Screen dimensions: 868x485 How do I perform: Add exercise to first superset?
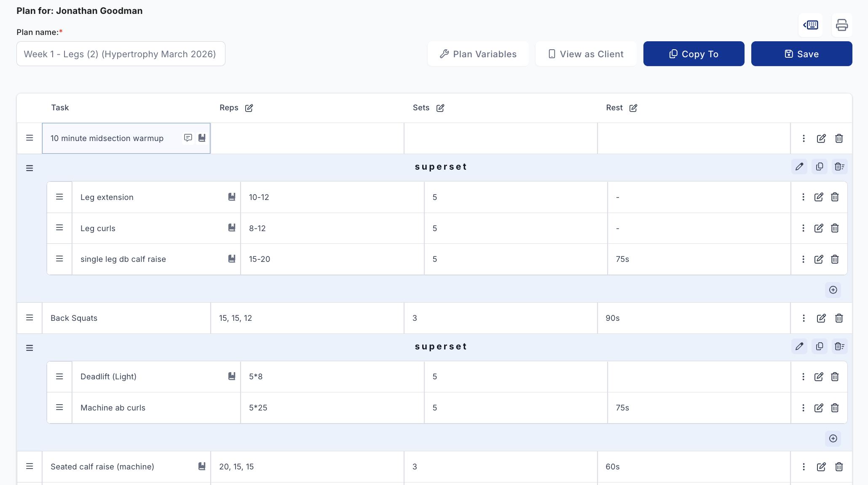coord(833,290)
